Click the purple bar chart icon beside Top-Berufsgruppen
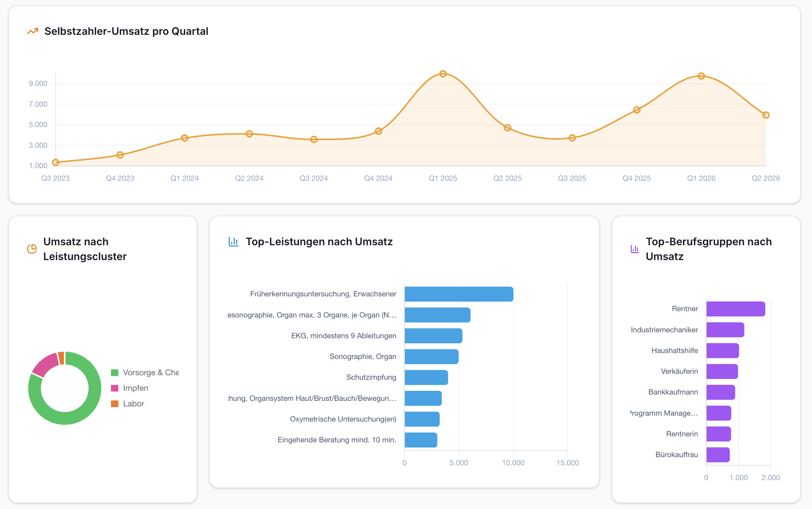The width and height of the screenshot is (812, 509). tap(635, 249)
